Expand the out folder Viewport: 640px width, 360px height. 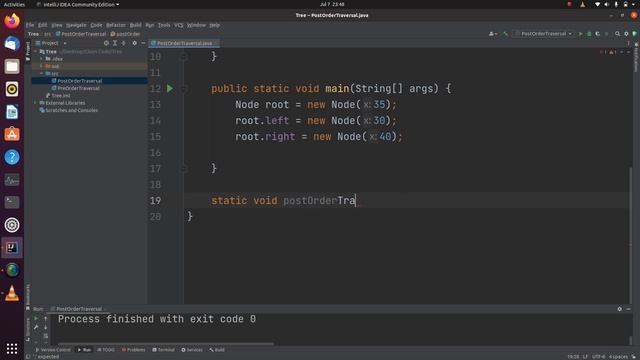[41, 66]
